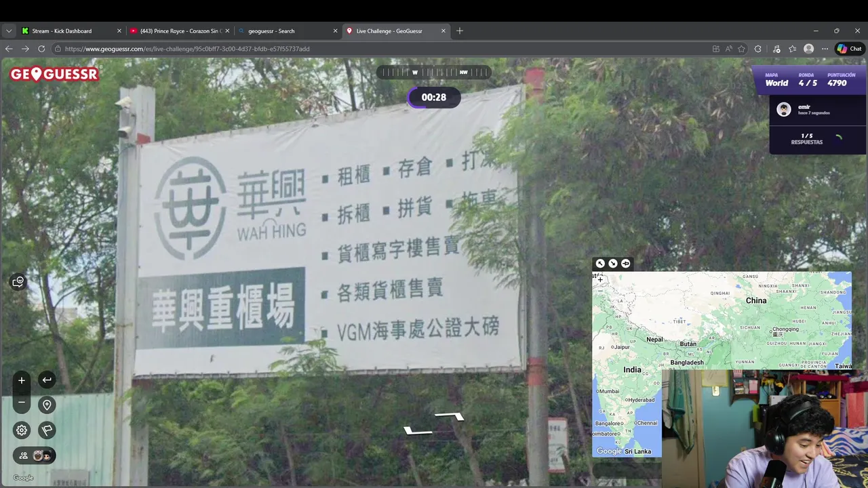
Task: Open the tab actions dropdown
Action: 9,30
